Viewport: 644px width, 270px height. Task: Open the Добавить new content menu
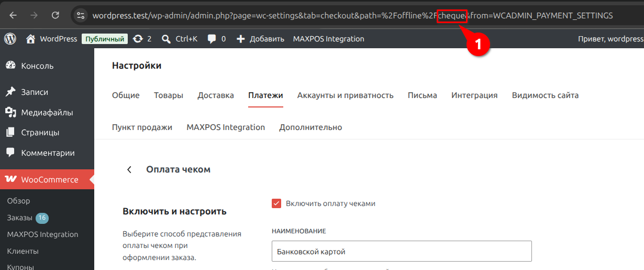tap(260, 39)
